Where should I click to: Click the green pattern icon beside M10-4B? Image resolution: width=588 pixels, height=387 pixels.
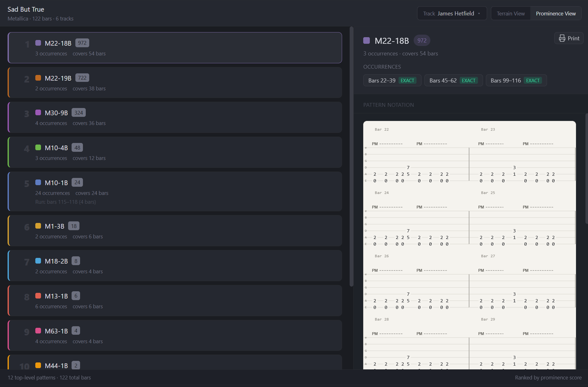pyautogui.click(x=38, y=147)
